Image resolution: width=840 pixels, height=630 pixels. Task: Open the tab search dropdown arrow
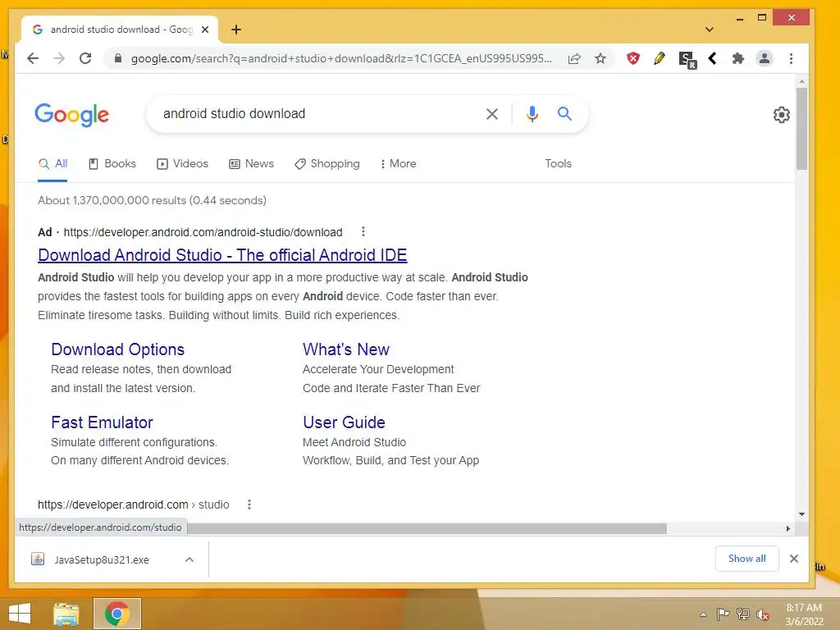[710, 30]
